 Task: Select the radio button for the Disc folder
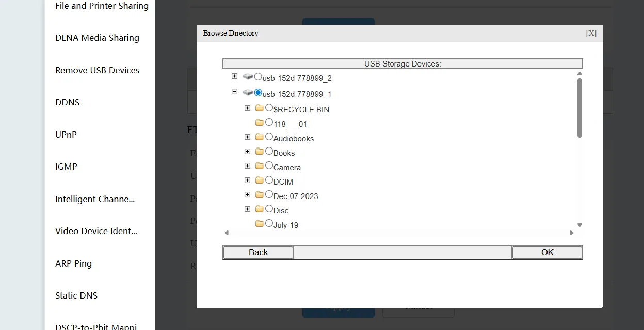(269, 209)
